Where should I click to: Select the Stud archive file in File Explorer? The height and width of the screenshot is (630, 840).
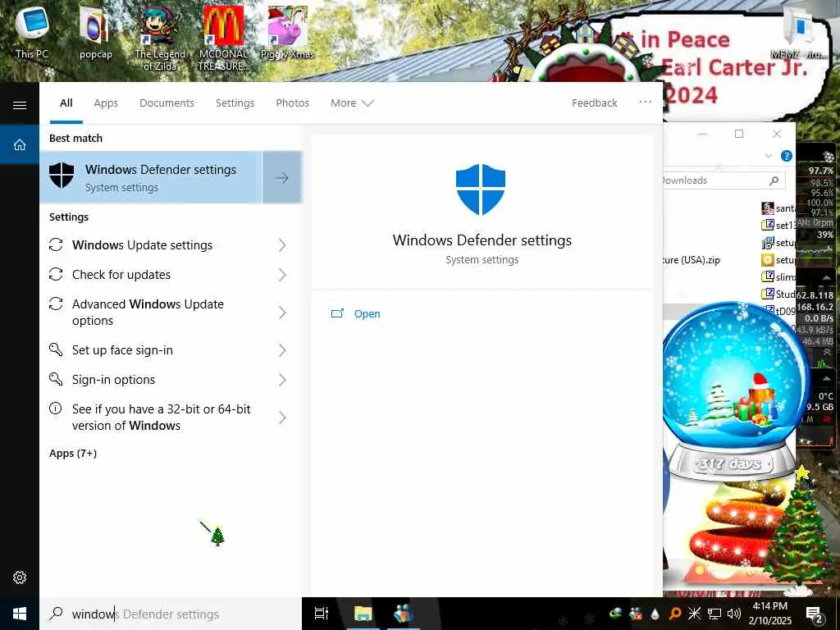(x=778, y=294)
